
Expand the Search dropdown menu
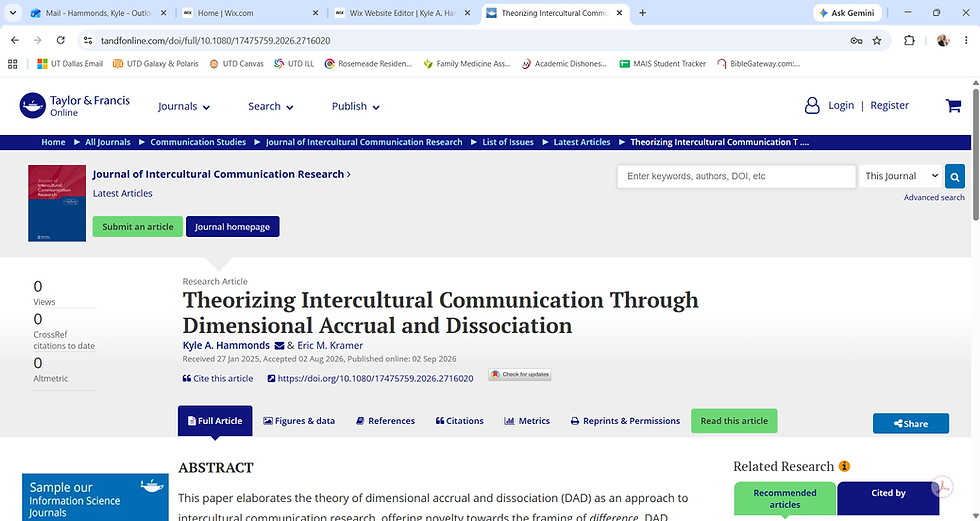(271, 106)
